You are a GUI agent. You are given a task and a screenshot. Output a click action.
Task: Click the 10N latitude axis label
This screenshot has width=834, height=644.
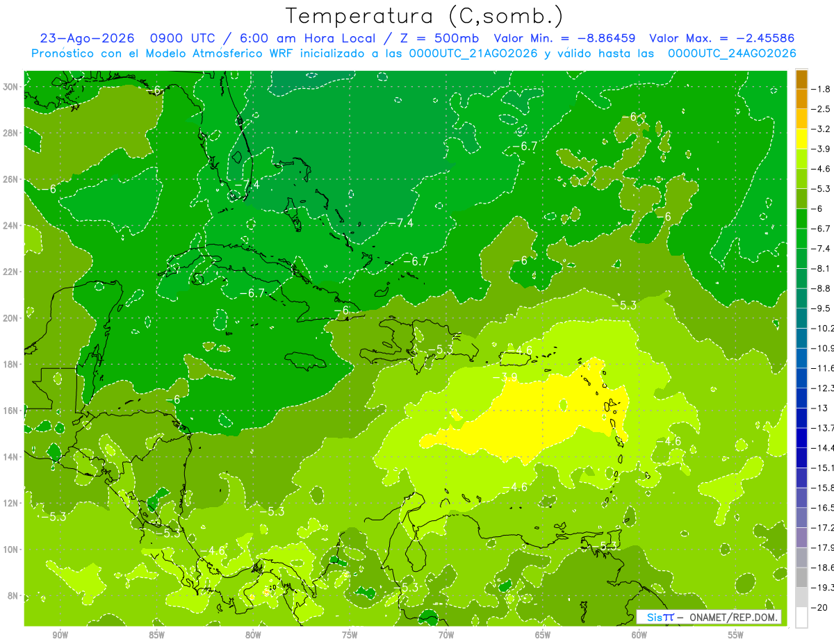pos(11,549)
